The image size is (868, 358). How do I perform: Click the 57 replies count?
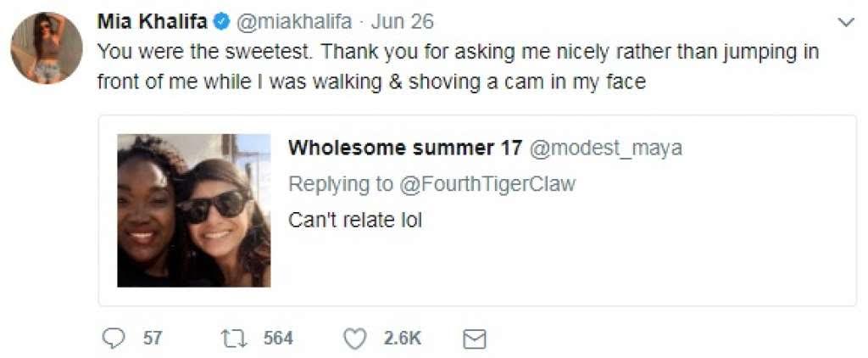pos(153,338)
